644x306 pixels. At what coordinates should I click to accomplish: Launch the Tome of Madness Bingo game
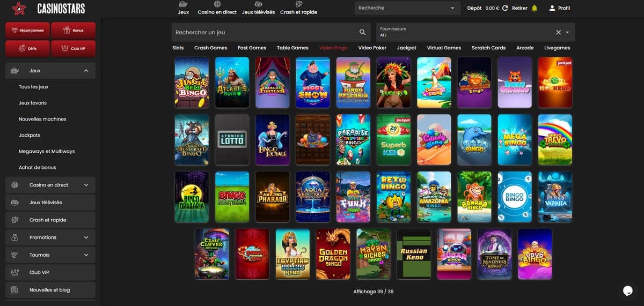495,254
